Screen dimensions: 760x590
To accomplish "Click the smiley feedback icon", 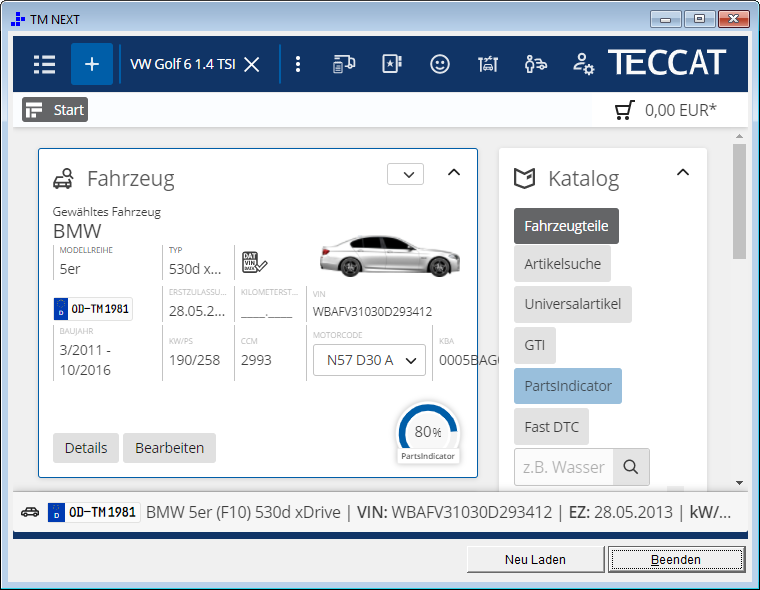I will 440,64.
